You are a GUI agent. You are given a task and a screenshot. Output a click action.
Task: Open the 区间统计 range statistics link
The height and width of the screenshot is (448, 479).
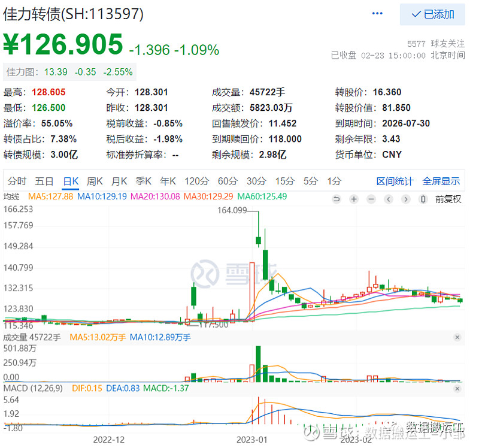tap(395, 181)
